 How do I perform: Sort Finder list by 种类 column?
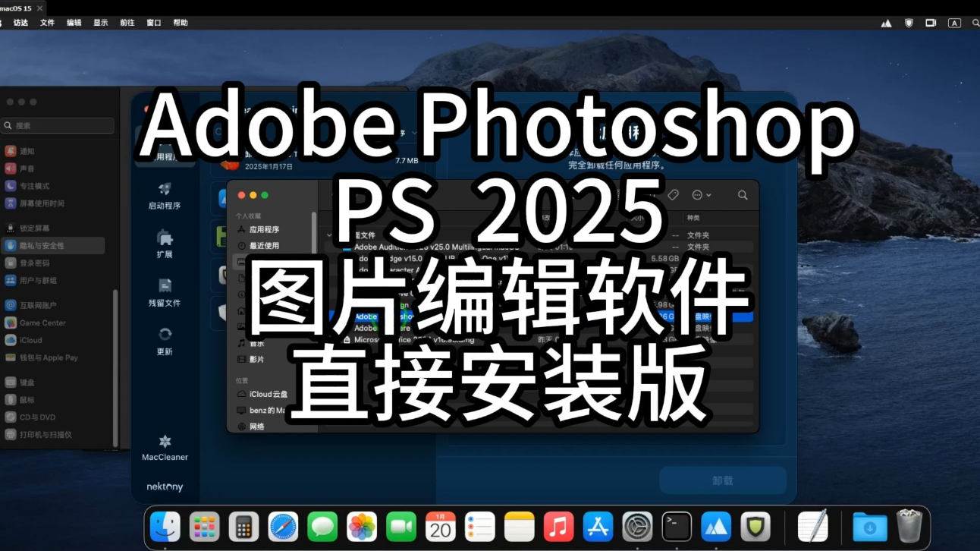[693, 218]
